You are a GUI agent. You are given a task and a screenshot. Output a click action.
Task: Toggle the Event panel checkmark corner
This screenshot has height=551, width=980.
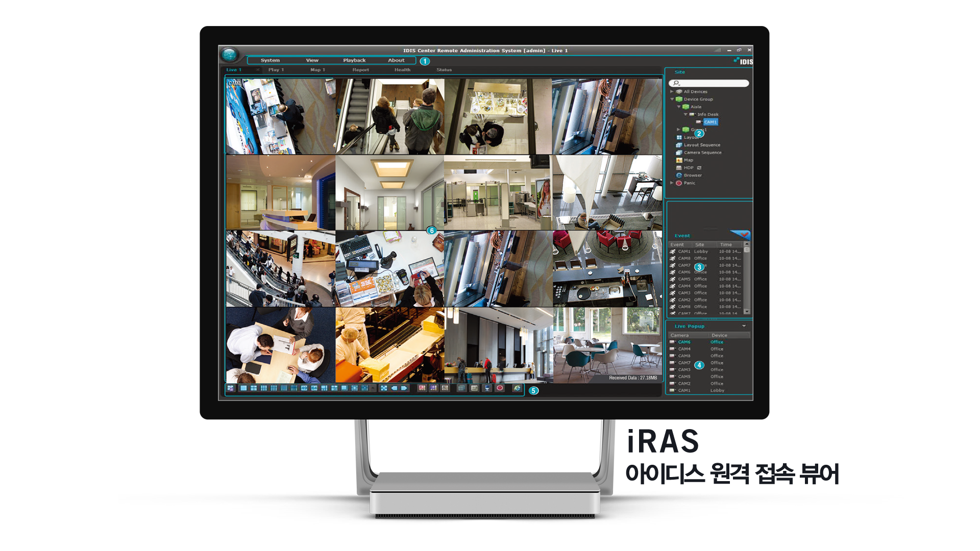[x=744, y=235]
